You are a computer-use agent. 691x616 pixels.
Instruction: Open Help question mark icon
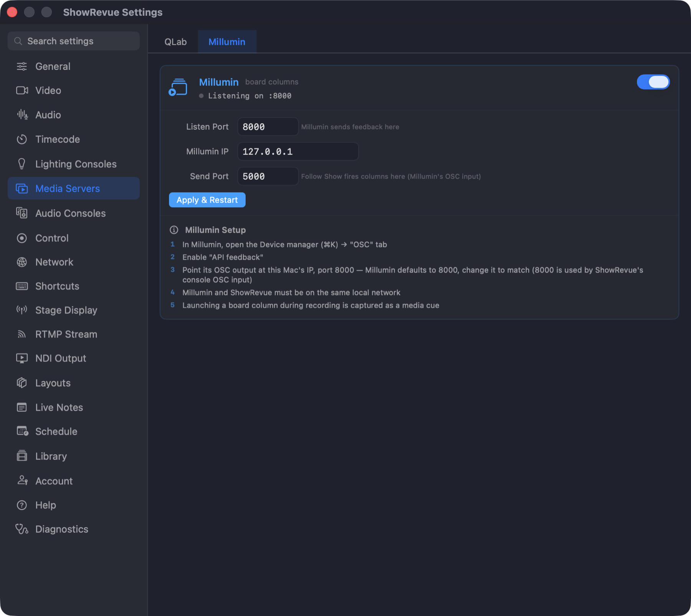(22, 505)
